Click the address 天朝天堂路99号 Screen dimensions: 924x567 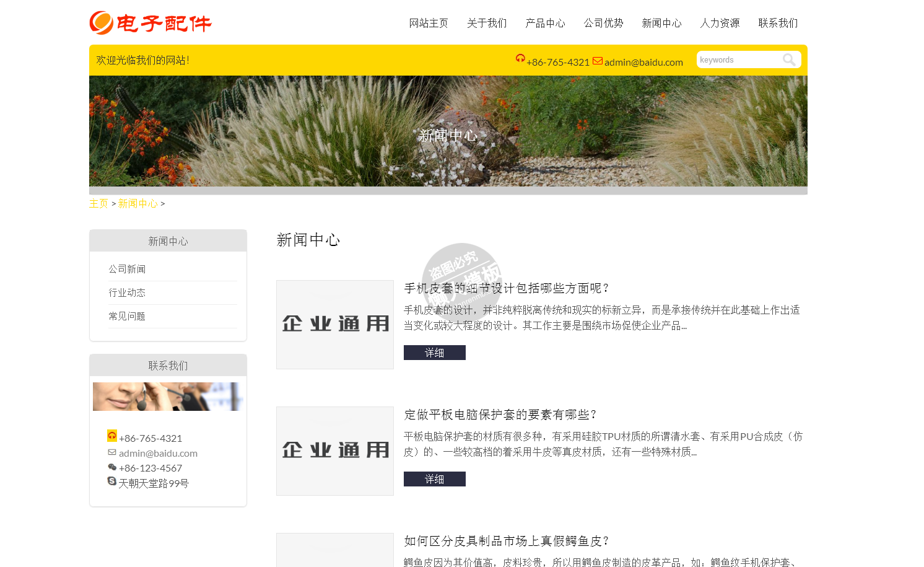(x=154, y=483)
